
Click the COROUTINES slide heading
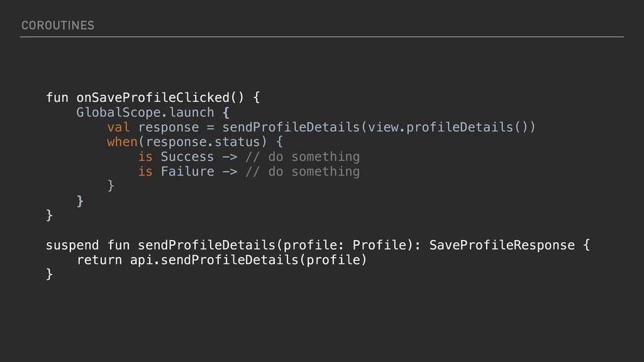[57, 25]
